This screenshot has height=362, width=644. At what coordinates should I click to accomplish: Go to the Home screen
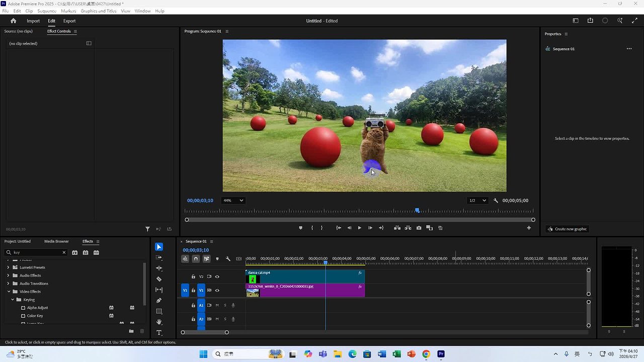click(x=14, y=21)
